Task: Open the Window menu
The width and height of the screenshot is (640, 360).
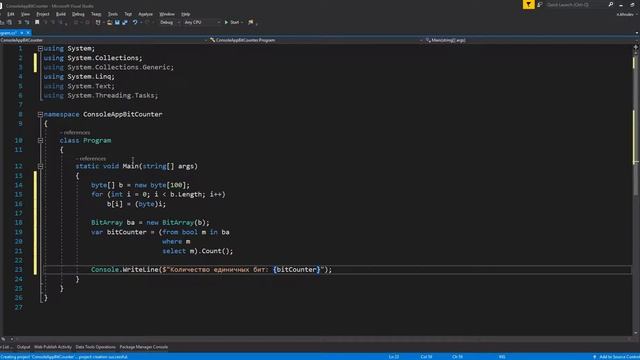Action: (167, 14)
